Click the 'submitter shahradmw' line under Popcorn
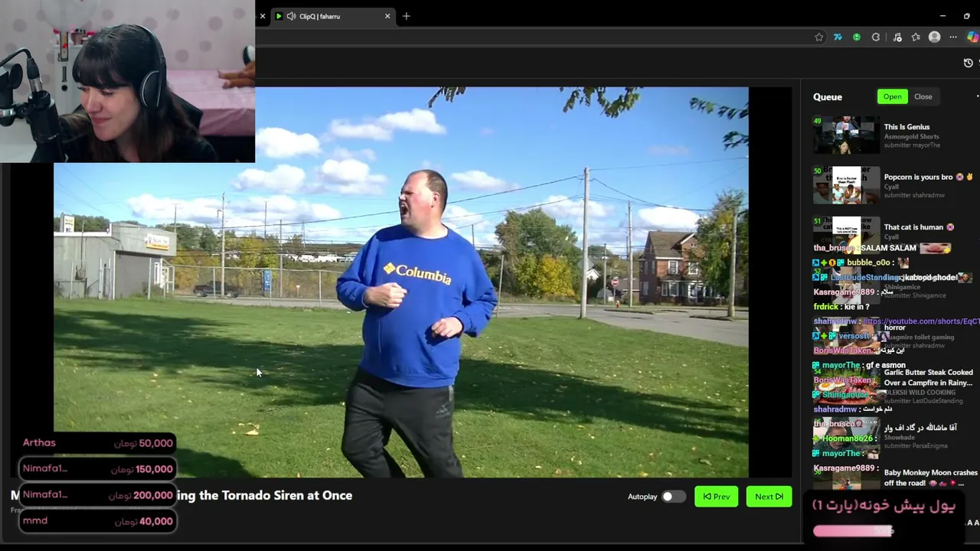980x551 pixels. (914, 195)
